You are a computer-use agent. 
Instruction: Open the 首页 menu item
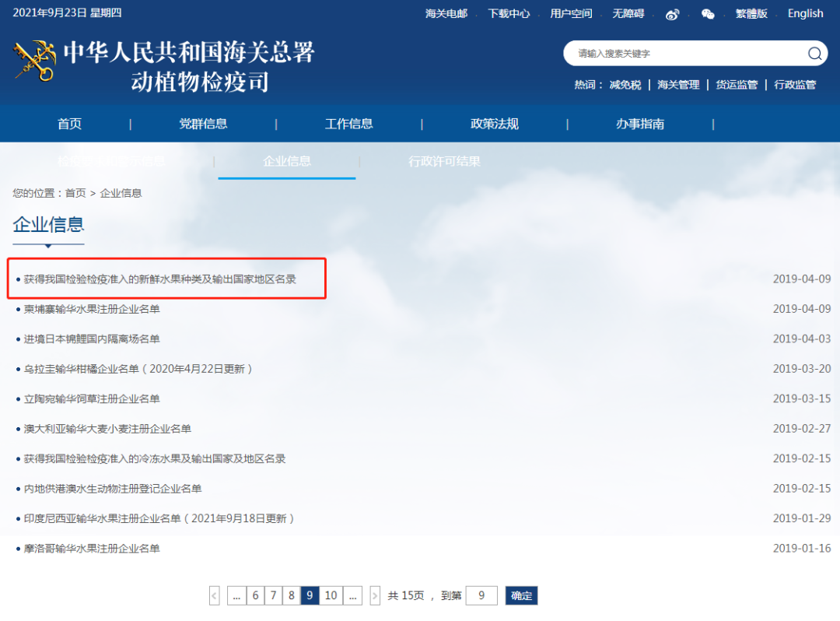(x=69, y=123)
